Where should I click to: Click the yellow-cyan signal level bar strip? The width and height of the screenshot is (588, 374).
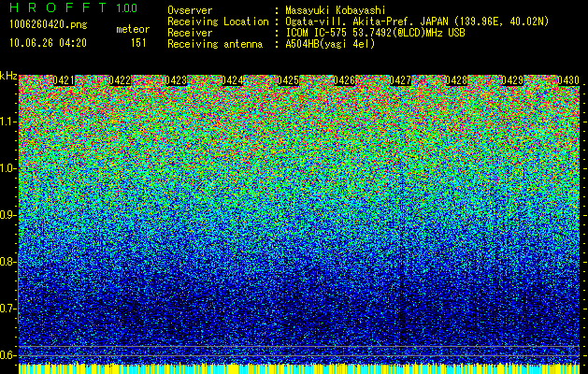point(299,368)
